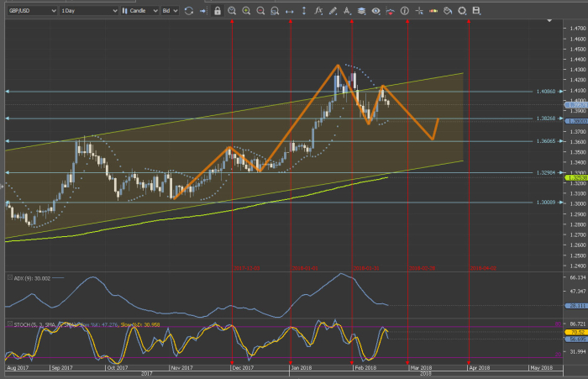Click the circular settings icon
This screenshot has height=379, width=588.
click(x=462, y=11)
